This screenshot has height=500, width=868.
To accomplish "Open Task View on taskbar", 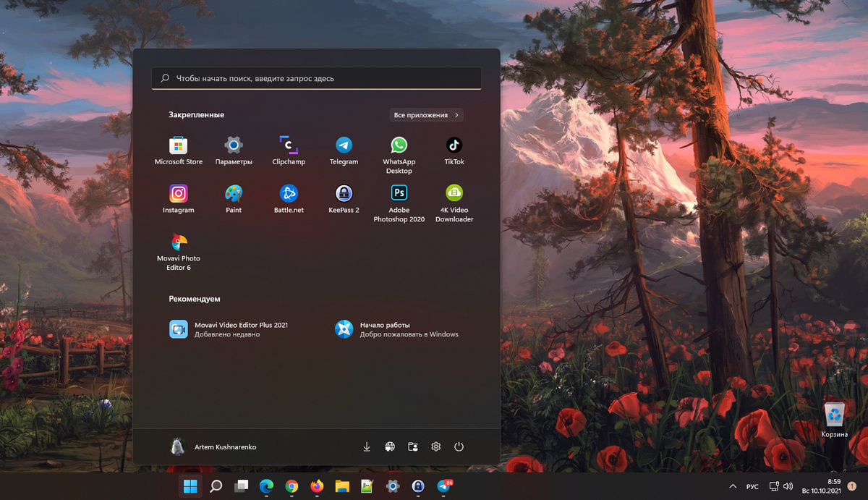I will tap(241, 486).
